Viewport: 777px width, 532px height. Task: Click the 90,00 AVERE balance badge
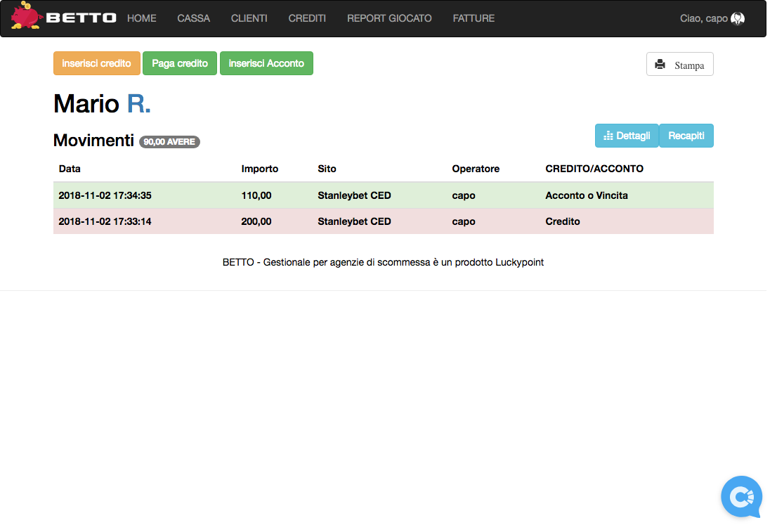(169, 142)
